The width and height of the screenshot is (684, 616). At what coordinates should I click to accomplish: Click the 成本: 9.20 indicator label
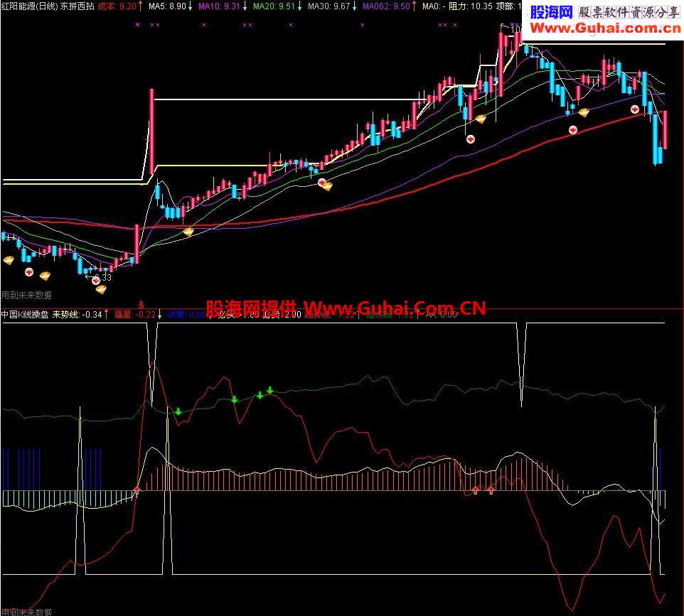click(x=117, y=6)
